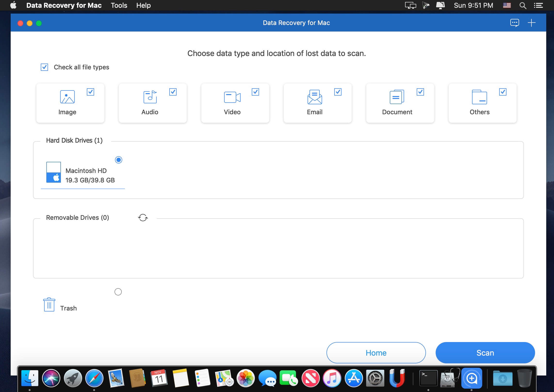
Task: Open iTunes music app from the Dock
Action: coord(332,378)
